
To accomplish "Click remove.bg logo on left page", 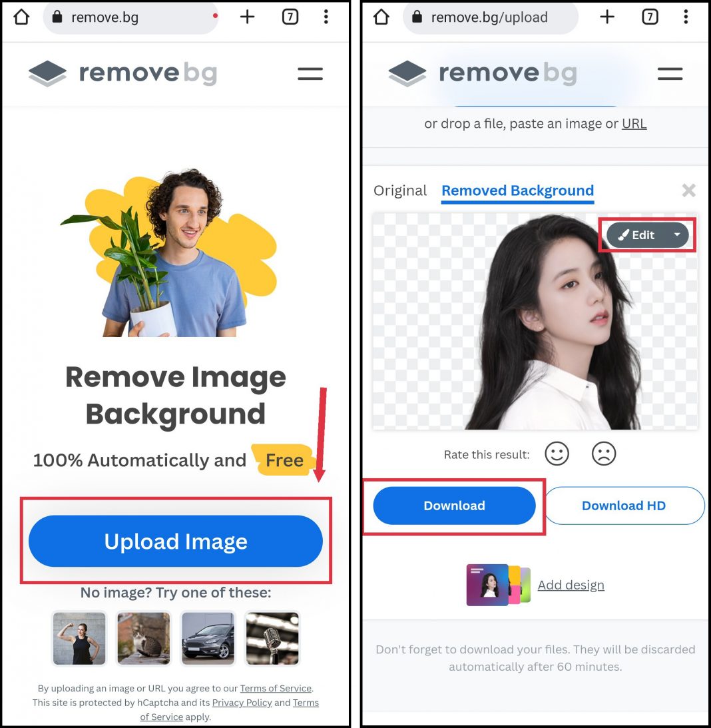I will 123,73.
